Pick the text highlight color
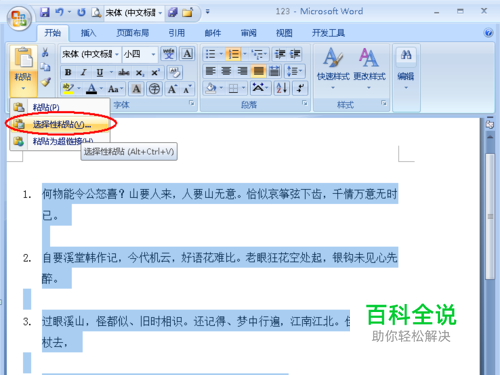 coord(68,89)
